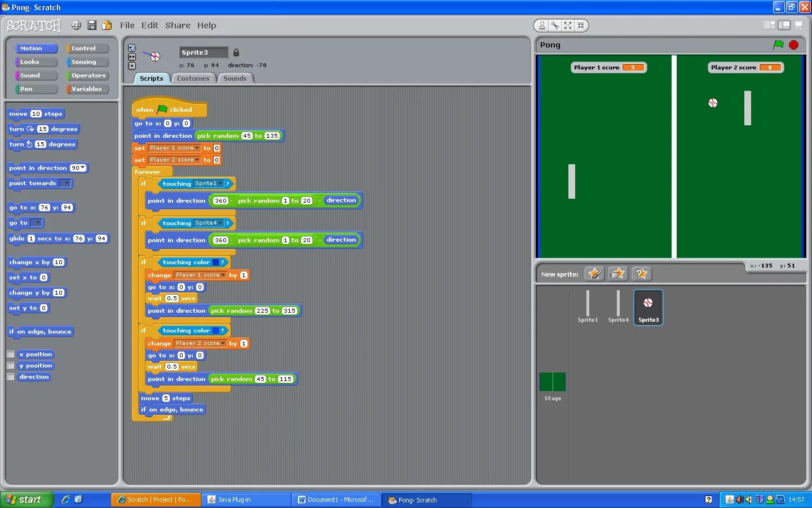
Task: Open point in direction 90 dropdown in palette
Action: tap(83, 168)
